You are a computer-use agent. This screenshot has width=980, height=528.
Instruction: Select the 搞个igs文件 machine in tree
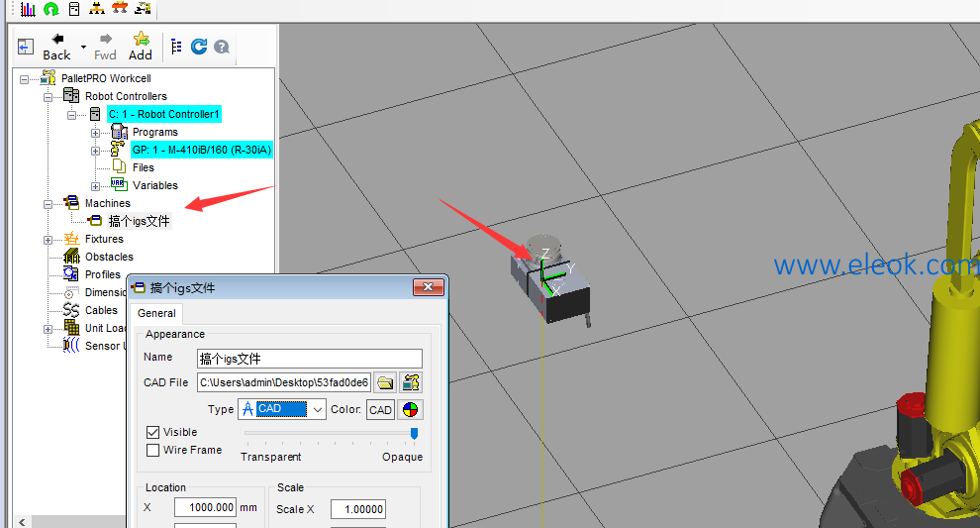pos(139,221)
